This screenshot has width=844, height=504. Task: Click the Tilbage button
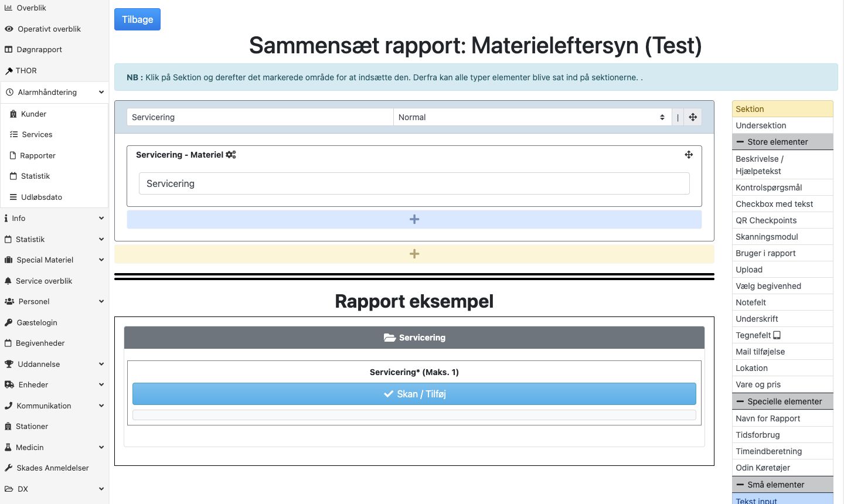(x=137, y=19)
